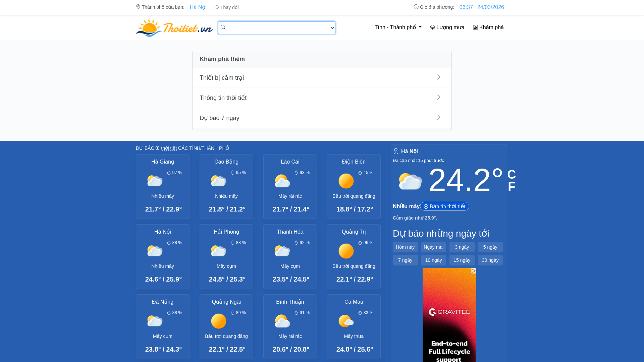This screenshot has height=362, width=644.
Task: Open the Bình Thuận province title
Action: point(290,302)
